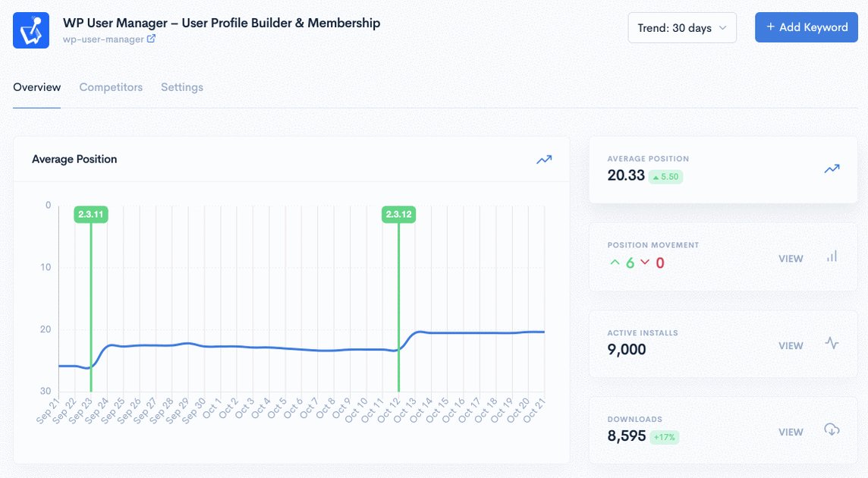Click pulse activity icon in Active Installs card
Viewport: 868px width, 478px height.
832,344
